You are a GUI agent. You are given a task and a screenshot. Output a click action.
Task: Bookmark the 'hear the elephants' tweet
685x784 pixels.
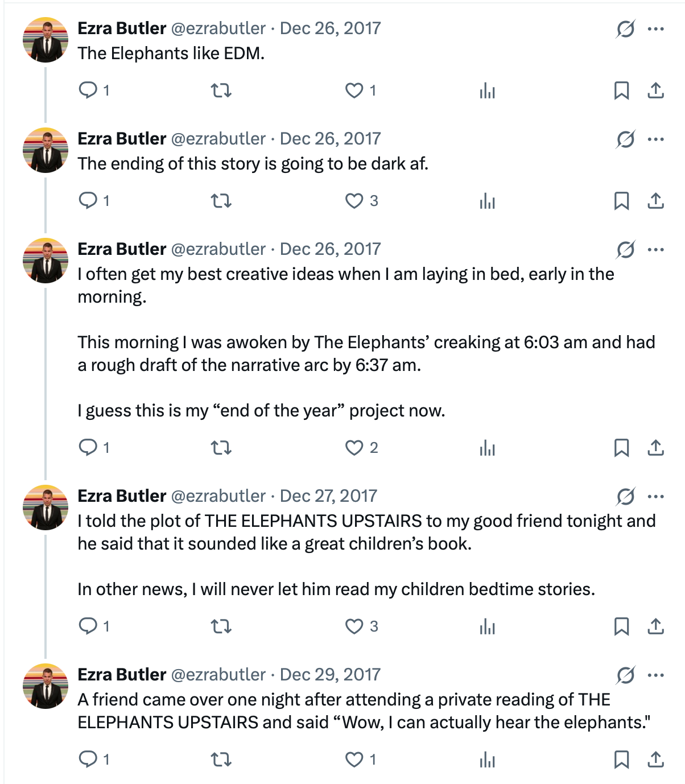[x=621, y=760]
